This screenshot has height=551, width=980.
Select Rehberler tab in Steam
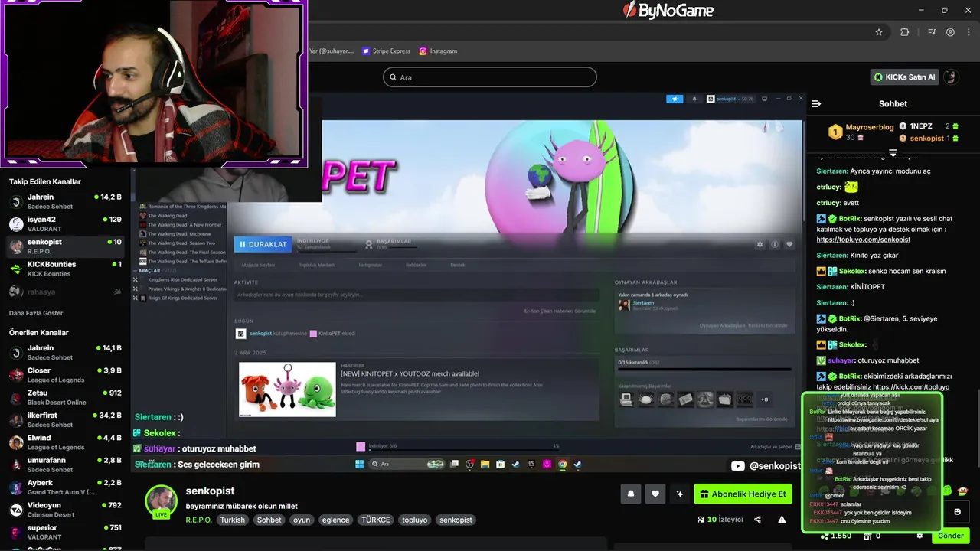tap(416, 265)
